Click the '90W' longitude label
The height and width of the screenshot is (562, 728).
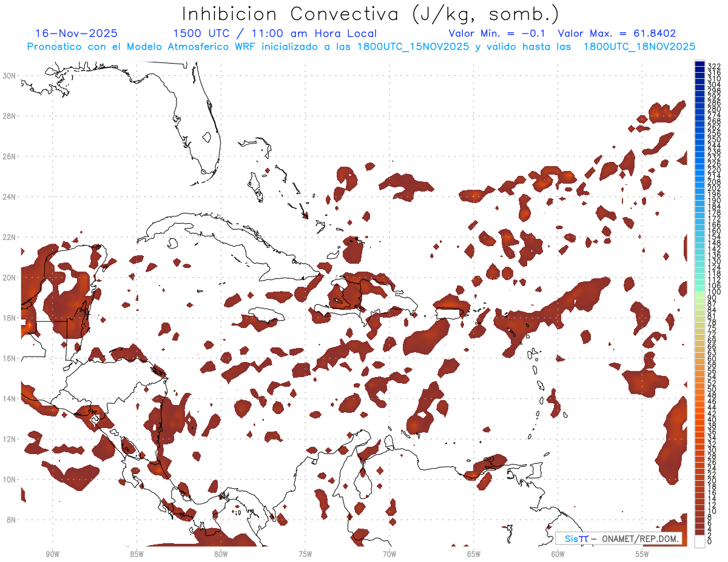click(x=52, y=554)
